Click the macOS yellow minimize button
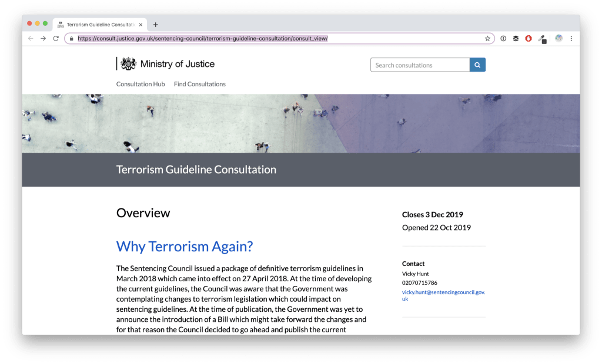This screenshot has height=364, width=602. click(37, 23)
